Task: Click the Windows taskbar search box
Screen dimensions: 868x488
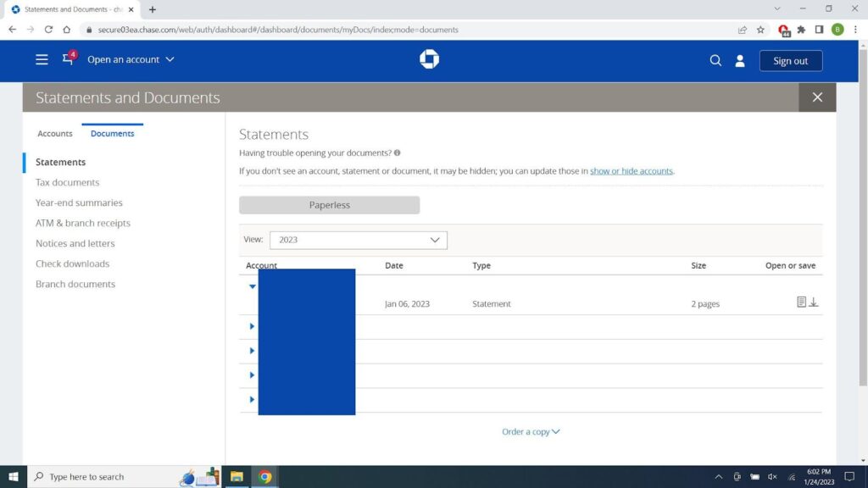Action: 102,477
